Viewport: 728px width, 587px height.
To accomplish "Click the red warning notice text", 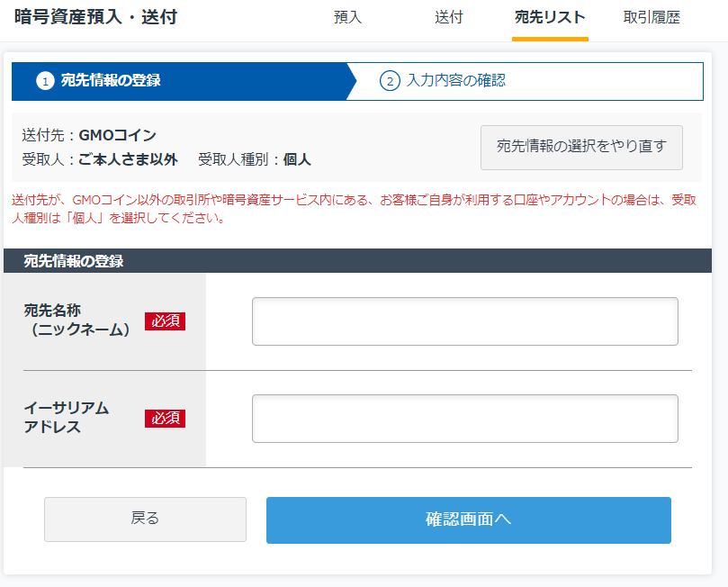I will [x=351, y=208].
